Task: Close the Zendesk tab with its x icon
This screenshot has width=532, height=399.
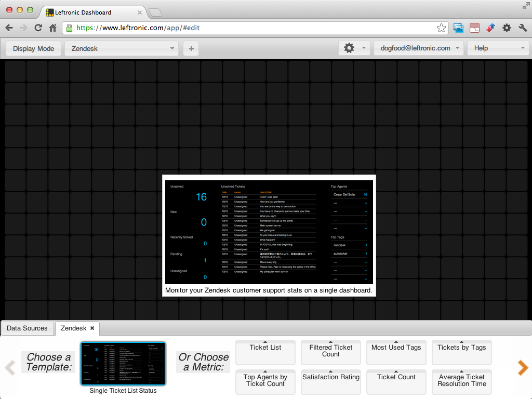Action: (92, 328)
